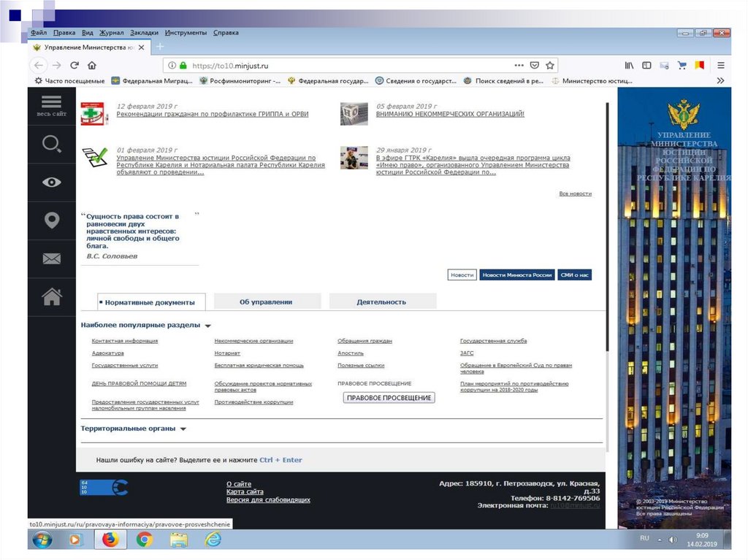Collapse 'Наиболее популярные разделы' section arrow
The image size is (748, 560).
click(x=208, y=326)
